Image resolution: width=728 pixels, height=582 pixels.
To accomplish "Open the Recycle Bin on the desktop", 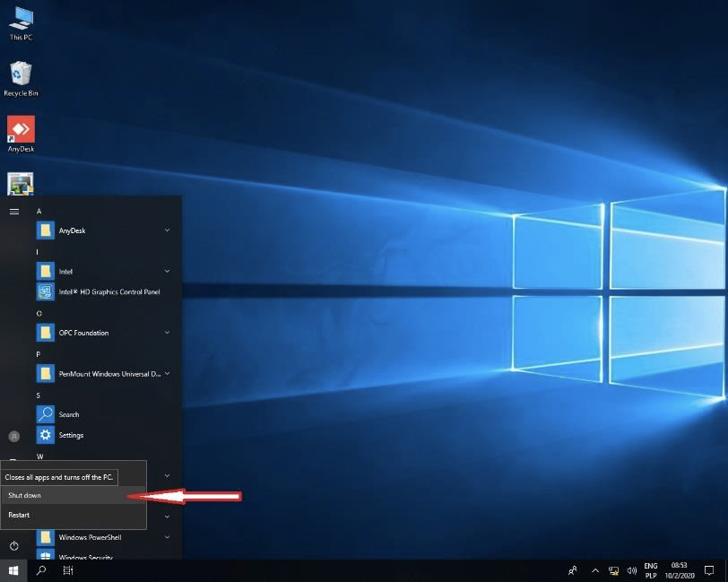I will (x=21, y=78).
